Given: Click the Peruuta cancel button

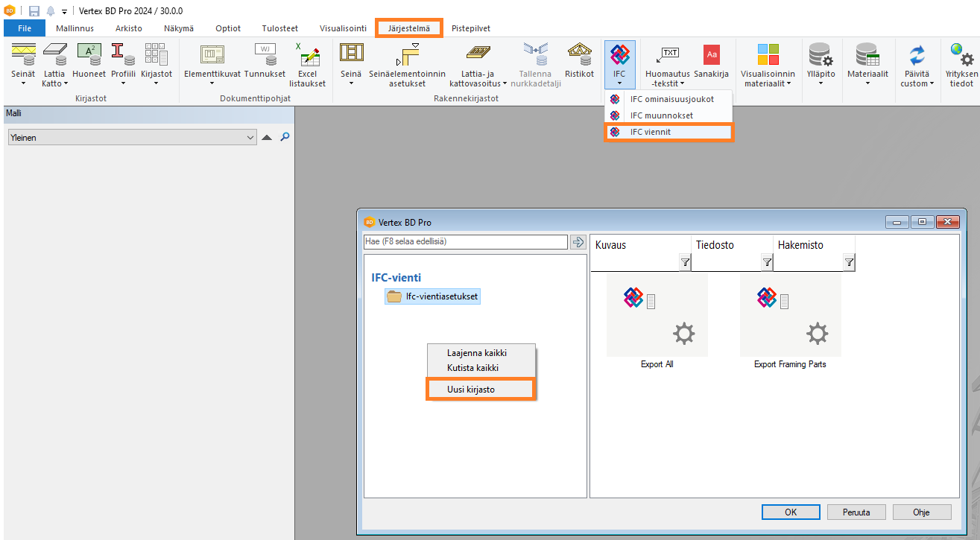Looking at the screenshot, I should click(856, 512).
